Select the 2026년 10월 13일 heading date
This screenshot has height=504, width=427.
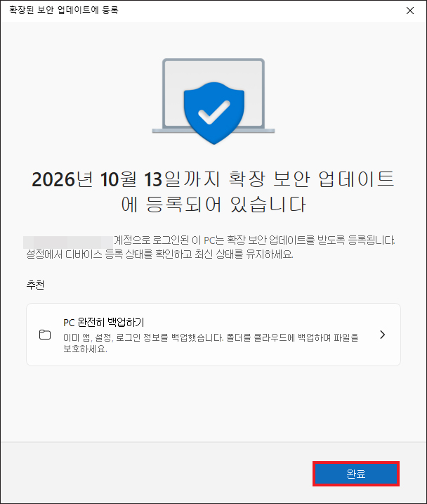tap(105, 179)
